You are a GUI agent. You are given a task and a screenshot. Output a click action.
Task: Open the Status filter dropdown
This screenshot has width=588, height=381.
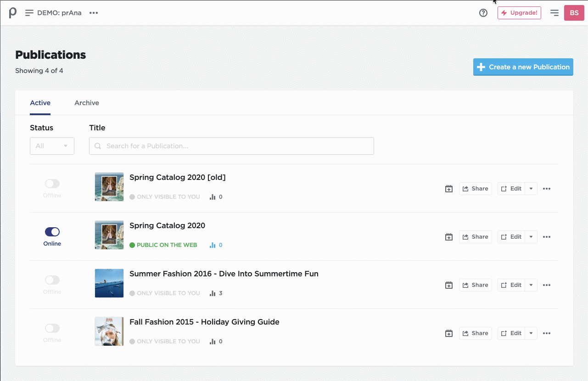pos(52,146)
